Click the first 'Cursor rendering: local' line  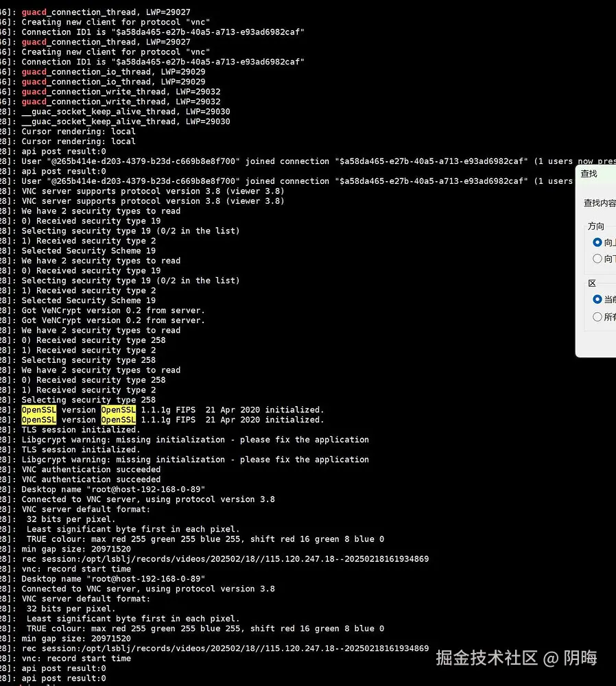[78, 131]
